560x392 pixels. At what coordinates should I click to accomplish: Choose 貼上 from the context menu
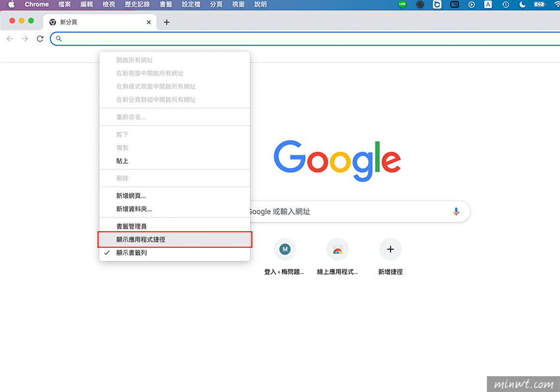click(175, 161)
